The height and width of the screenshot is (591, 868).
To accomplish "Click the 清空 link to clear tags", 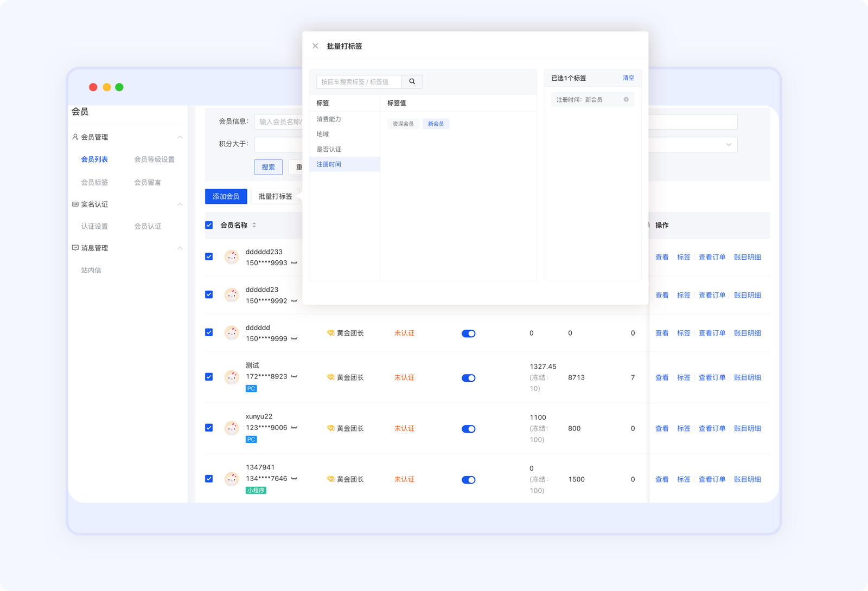I will click(628, 78).
